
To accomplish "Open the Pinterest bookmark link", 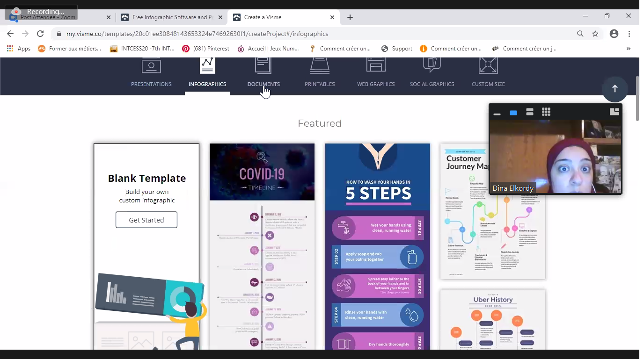I will 206,49.
